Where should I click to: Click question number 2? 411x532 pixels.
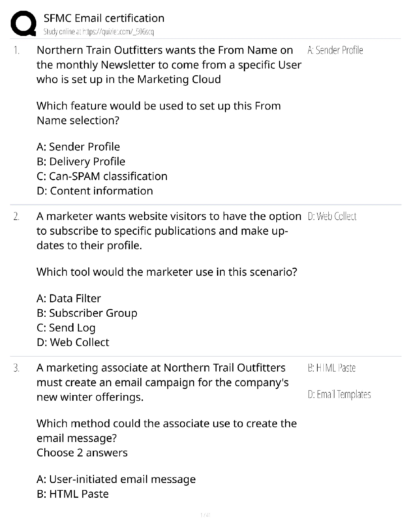click(16, 216)
